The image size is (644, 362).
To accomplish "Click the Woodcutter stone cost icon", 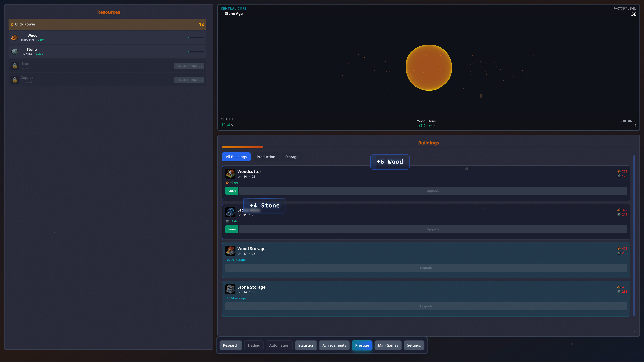I will (x=619, y=176).
